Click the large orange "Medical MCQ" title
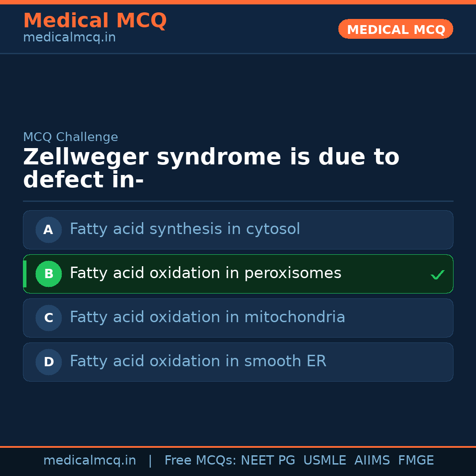The image size is (476, 476). pos(95,21)
